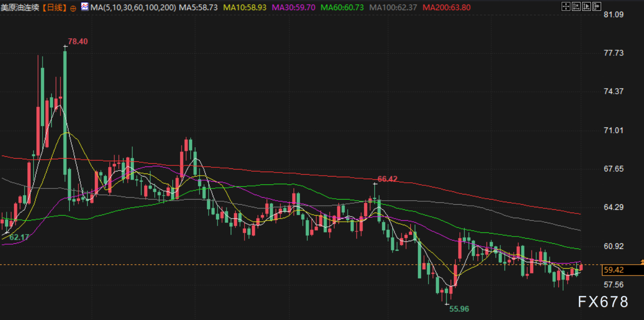This screenshot has height=320, width=644.
Task: Click the second top-right toolbar icon with bars
Action: click(x=576, y=7)
